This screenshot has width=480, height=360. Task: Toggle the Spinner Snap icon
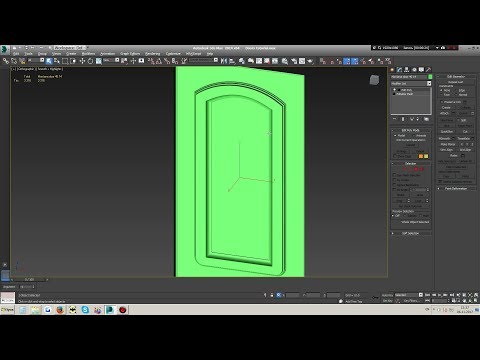pos(174,61)
